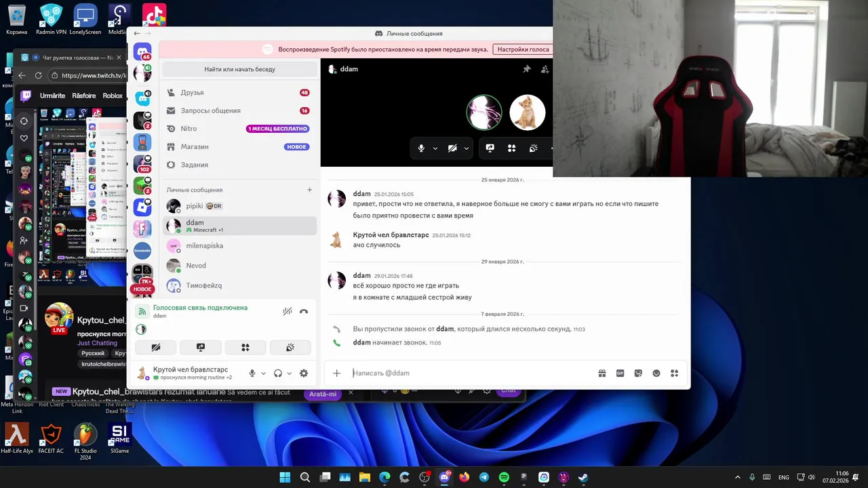This screenshot has width=868, height=488.
Task: Open user settings gear
Action: pos(304,373)
